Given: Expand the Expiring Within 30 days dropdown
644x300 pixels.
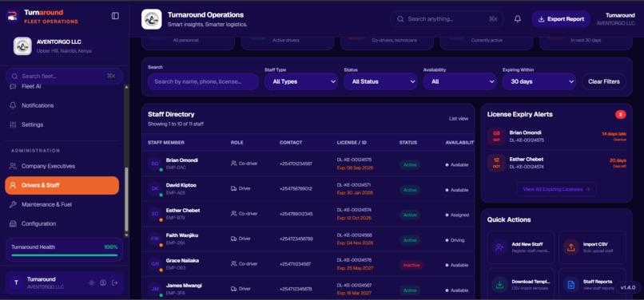Looking at the screenshot, I should (539, 81).
